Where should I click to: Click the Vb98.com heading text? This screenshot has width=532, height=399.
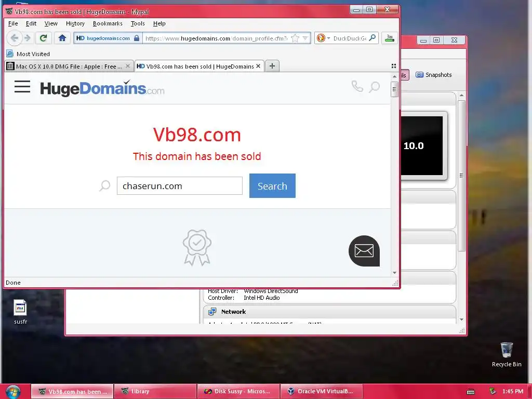(197, 135)
